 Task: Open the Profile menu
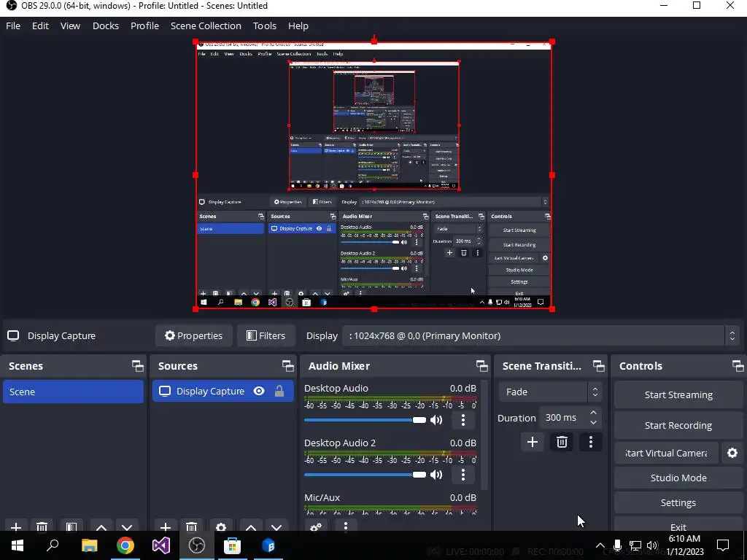click(x=145, y=26)
